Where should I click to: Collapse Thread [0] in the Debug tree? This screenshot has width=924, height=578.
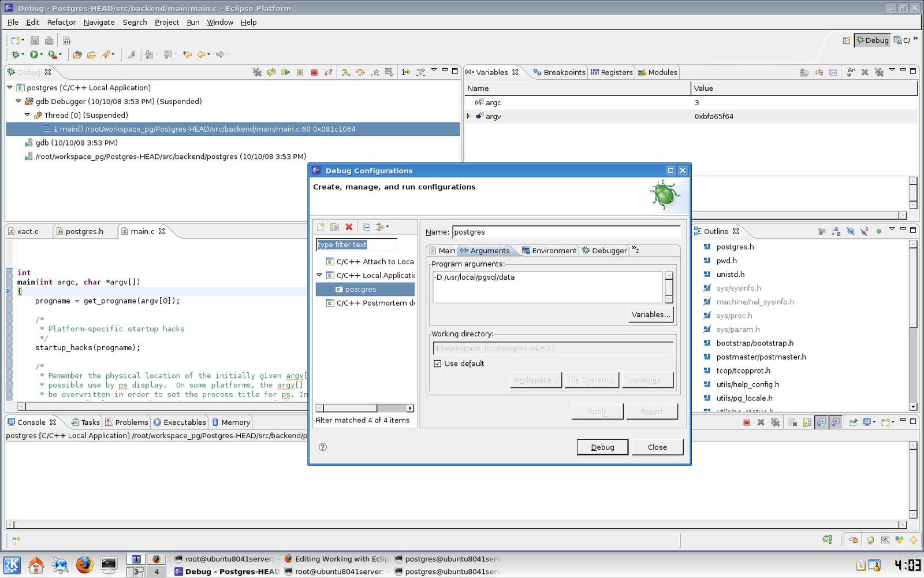tap(27, 115)
